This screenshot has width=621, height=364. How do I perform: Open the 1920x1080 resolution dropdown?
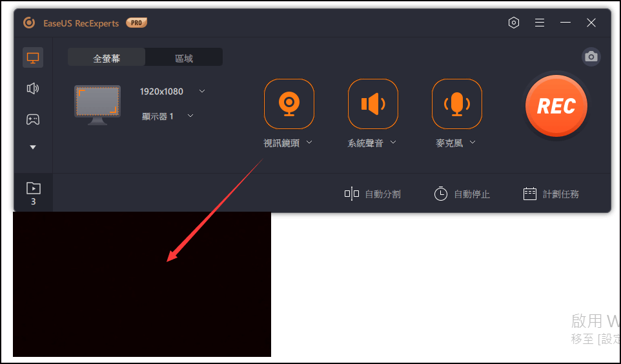172,92
